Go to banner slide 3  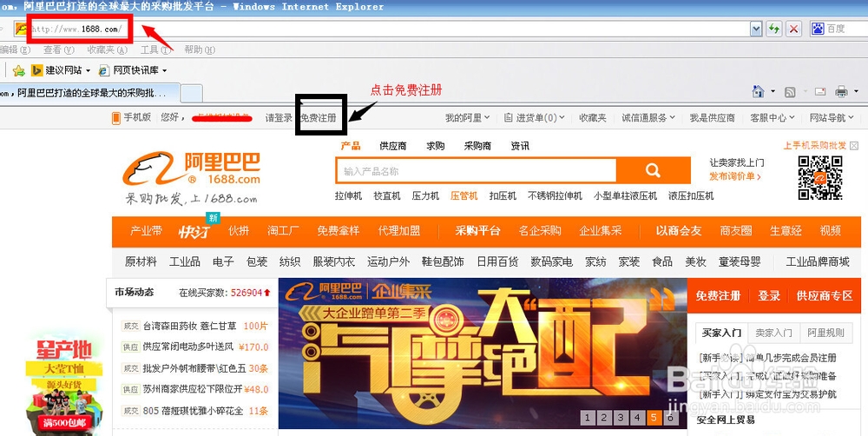[x=621, y=417]
